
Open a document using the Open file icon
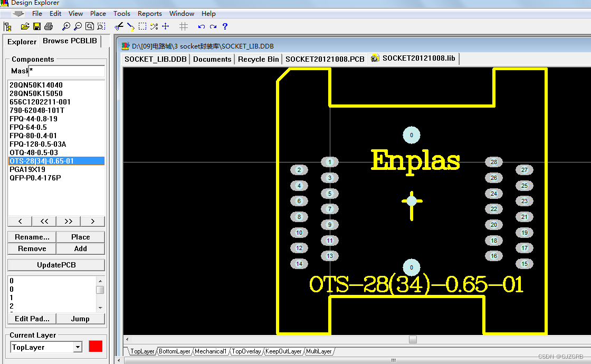[25, 26]
